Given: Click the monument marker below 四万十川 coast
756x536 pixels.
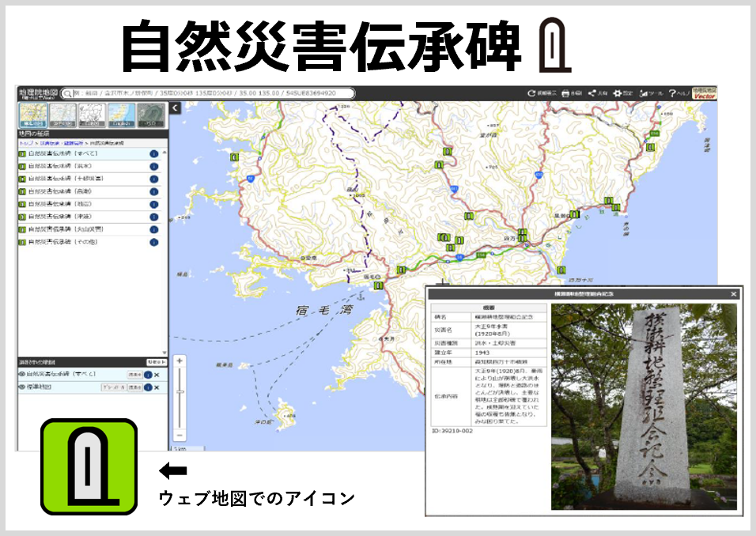Looking at the screenshot, I should click(x=561, y=270).
